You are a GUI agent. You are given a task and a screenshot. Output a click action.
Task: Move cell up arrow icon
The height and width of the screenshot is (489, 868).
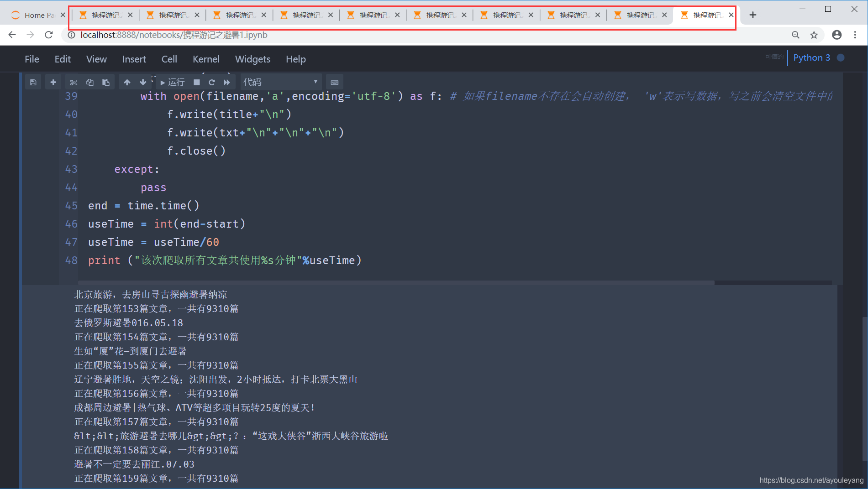[x=127, y=82]
